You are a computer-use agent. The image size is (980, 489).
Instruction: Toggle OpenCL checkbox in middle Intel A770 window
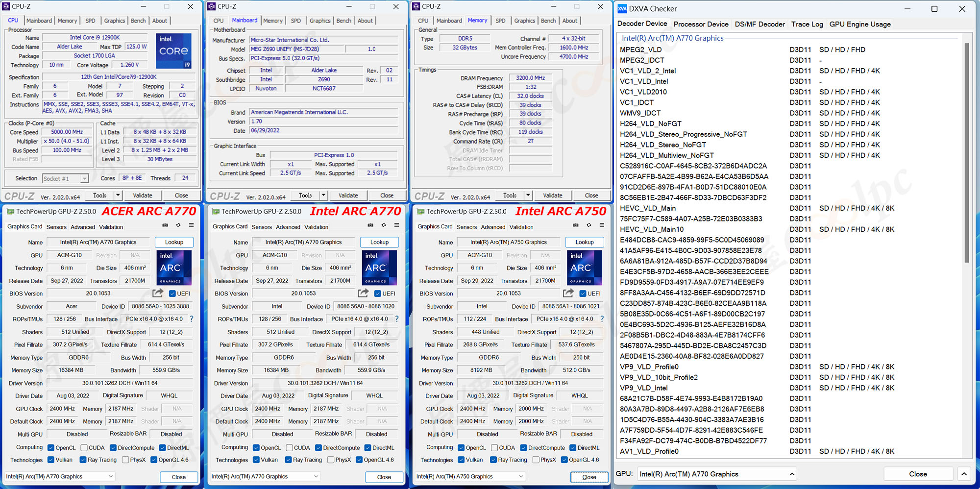256,447
